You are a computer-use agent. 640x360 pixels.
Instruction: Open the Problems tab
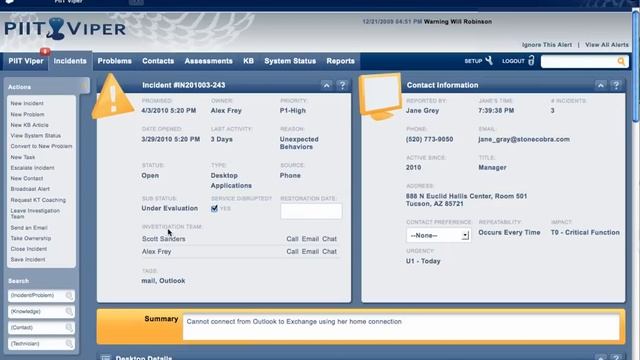click(115, 61)
